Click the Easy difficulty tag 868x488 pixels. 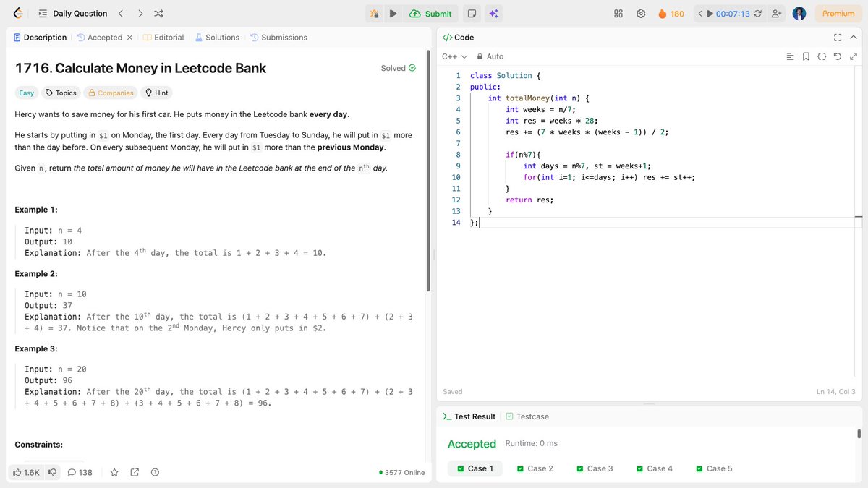[x=27, y=93]
